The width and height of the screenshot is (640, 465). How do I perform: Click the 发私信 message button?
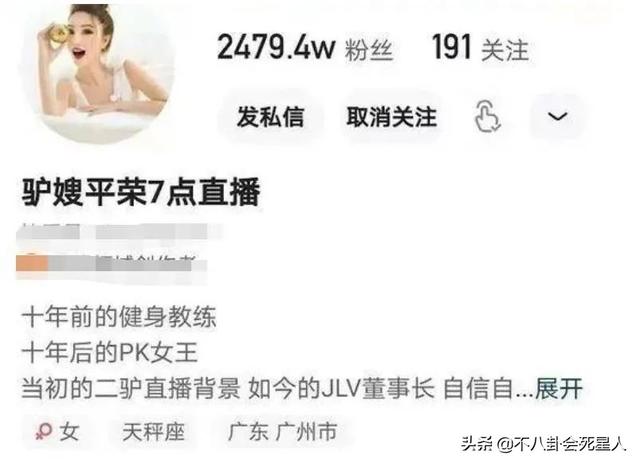pos(270,117)
